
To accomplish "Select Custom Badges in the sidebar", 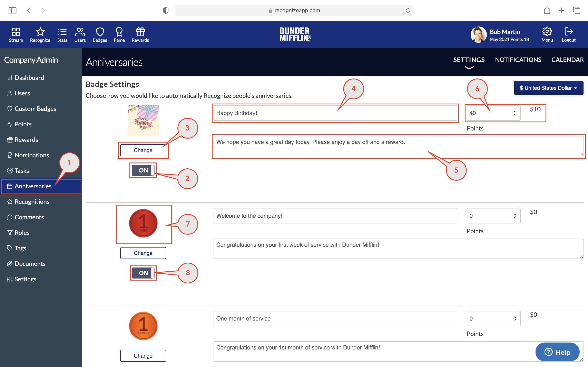I will 35,109.
